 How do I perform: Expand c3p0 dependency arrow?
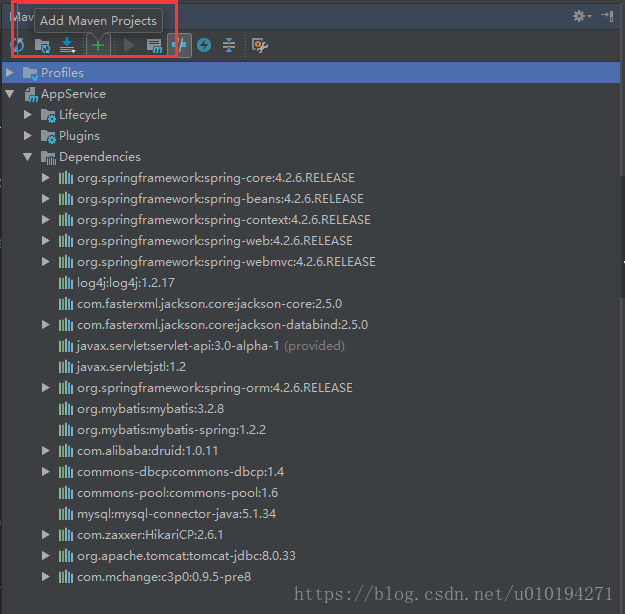tap(46, 577)
